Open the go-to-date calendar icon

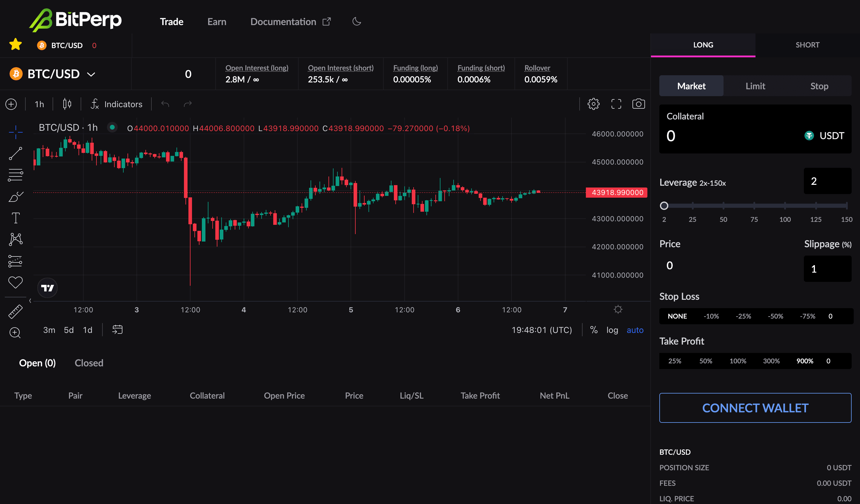pos(117,330)
